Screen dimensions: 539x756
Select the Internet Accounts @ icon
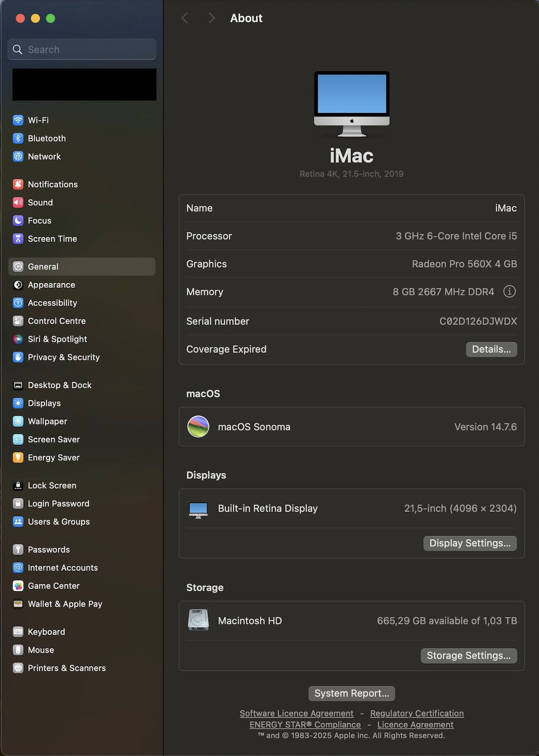coord(18,567)
